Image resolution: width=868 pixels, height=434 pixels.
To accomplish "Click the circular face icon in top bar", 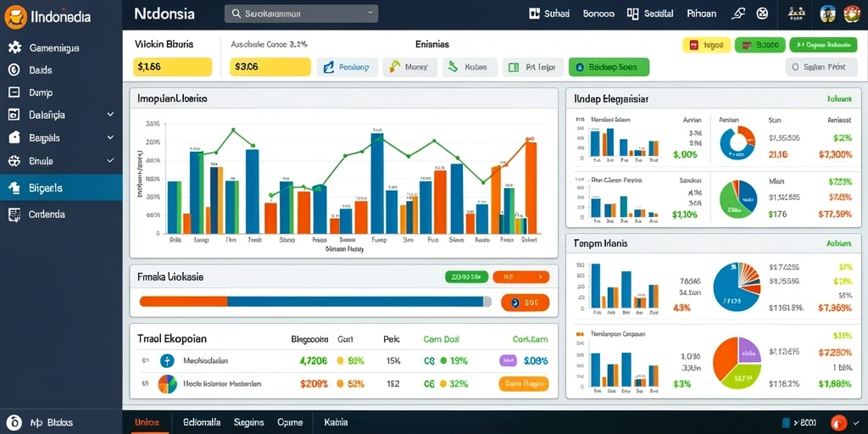I will click(763, 14).
